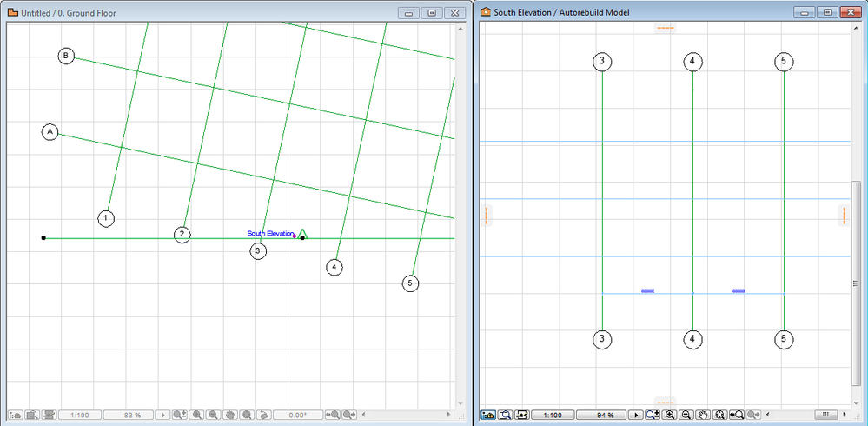The height and width of the screenshot is (426, 868).
Task: Click Zoom In icon in Ground Floor window
Action: [x=196, y=415]
